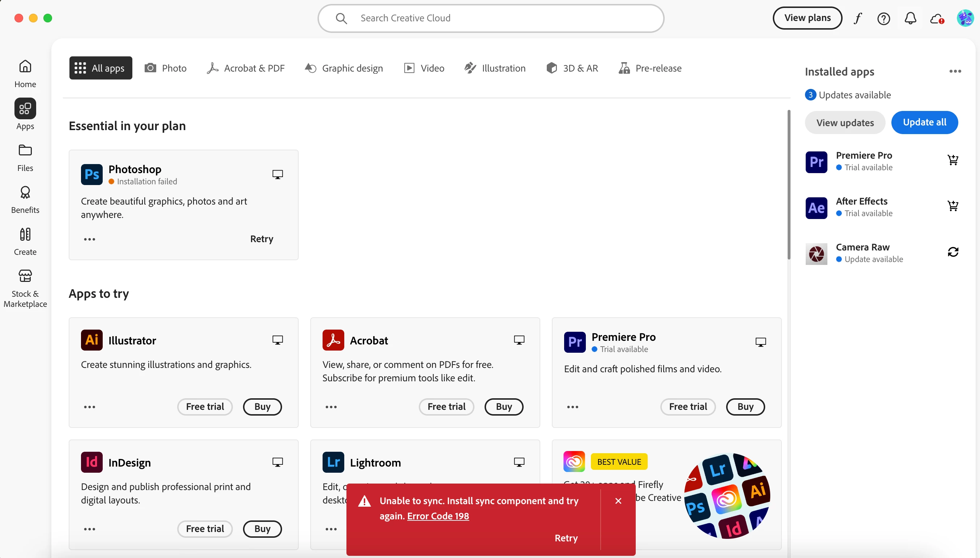Click the cloud sync status icon
This screenshot has height=558, width=980.
click(937, 18)
